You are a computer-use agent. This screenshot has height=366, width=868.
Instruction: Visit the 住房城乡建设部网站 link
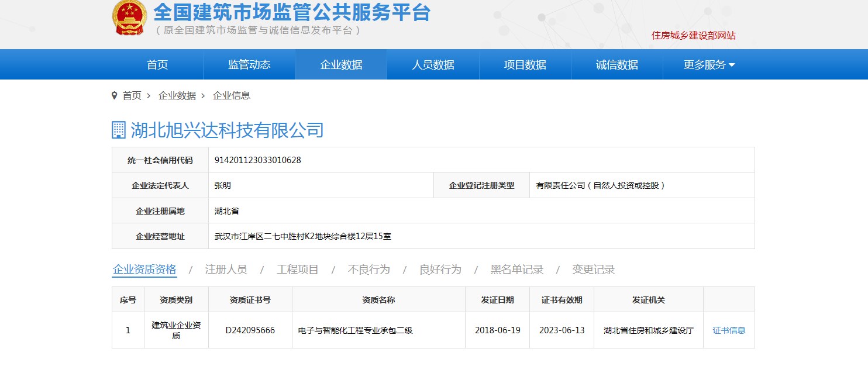click(694, 35)
